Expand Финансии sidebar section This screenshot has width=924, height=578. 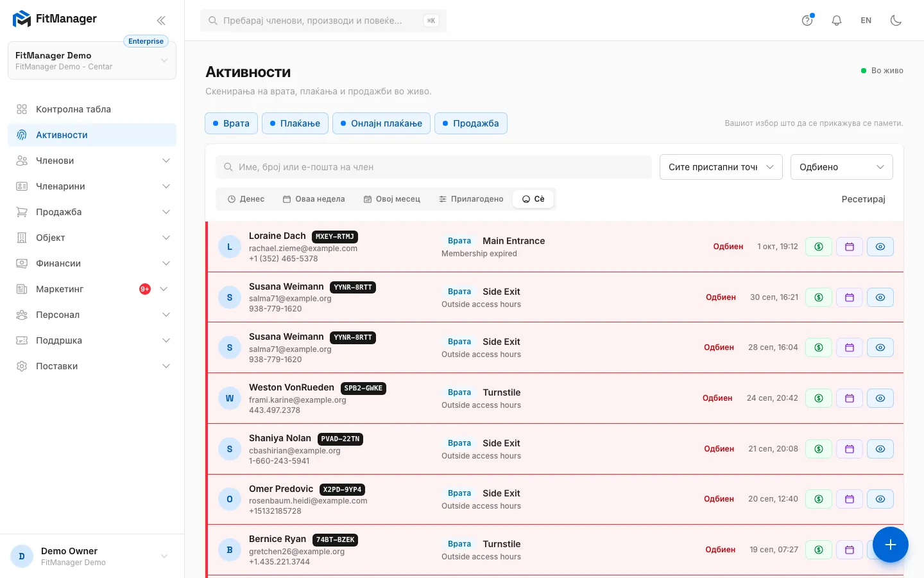[x=92, y=263]
